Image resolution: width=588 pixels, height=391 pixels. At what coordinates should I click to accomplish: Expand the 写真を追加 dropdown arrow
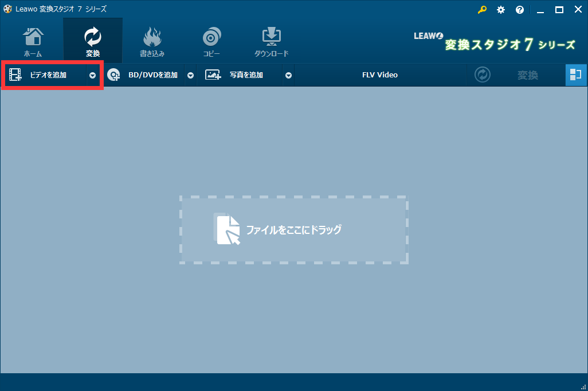[288, 76]
